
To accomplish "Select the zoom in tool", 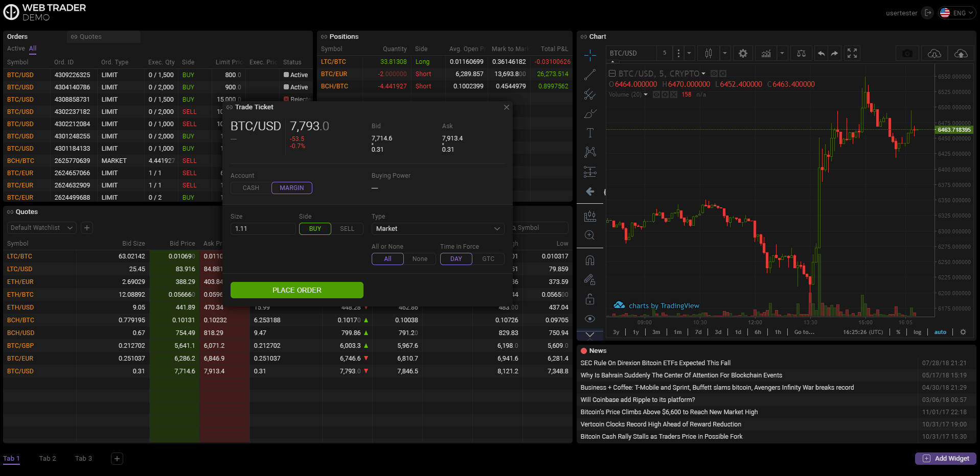I will point(590,235).
